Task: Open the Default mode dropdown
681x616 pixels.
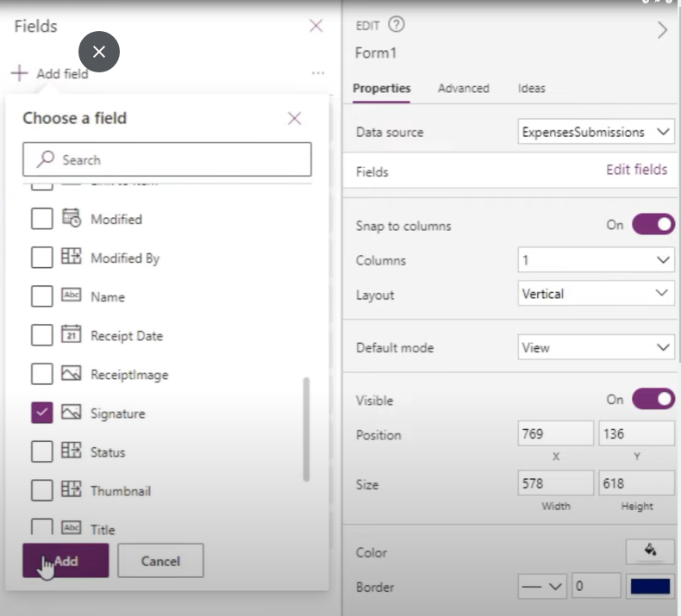Action: [596, 347]
